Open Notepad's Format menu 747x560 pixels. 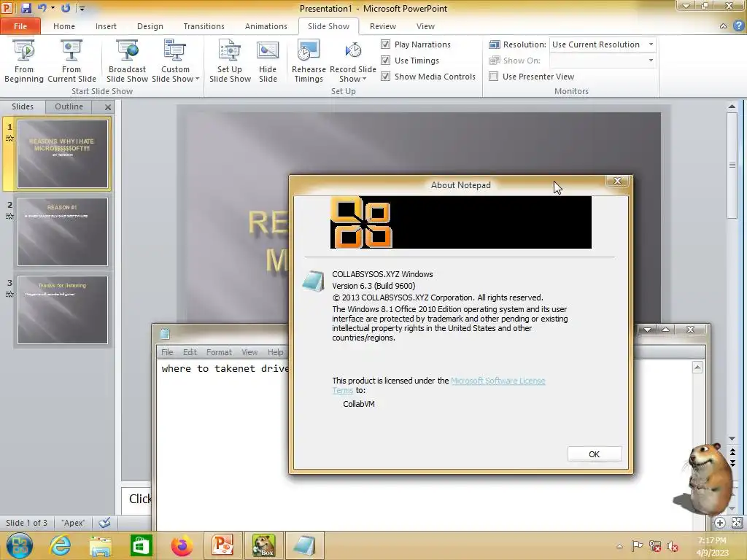[219, 352]
